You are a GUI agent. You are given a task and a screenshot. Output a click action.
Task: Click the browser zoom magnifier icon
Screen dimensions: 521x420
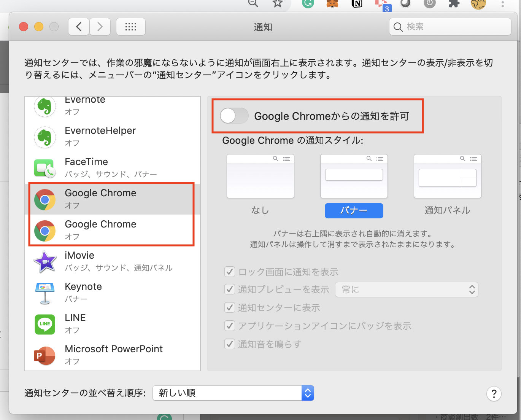click(x=253, y=3)
